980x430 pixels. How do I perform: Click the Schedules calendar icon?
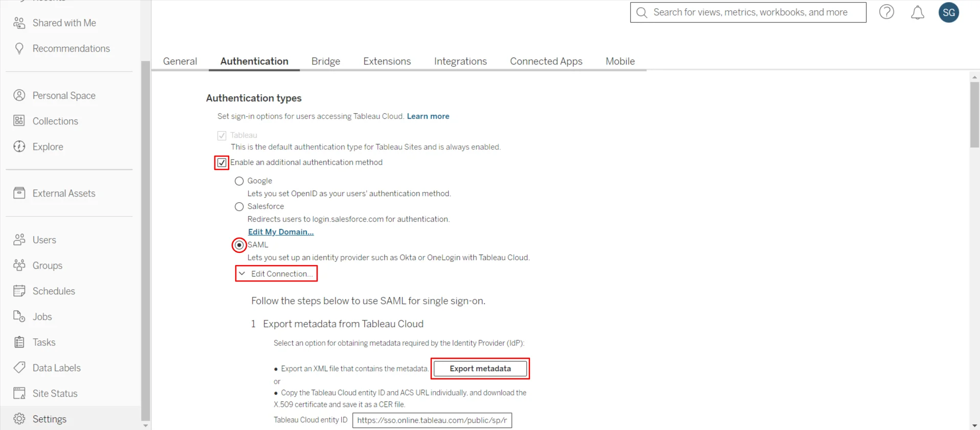[19, 291]
